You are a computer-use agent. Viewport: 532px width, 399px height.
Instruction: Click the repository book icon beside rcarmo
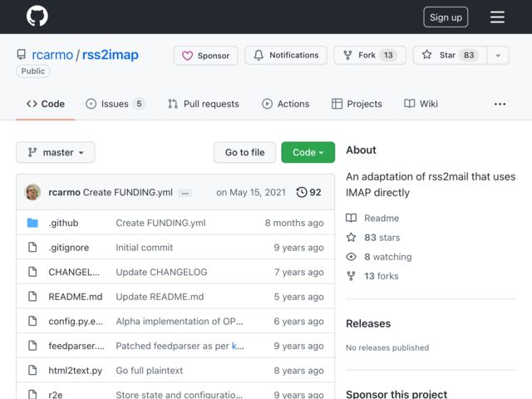click(22, 55)
